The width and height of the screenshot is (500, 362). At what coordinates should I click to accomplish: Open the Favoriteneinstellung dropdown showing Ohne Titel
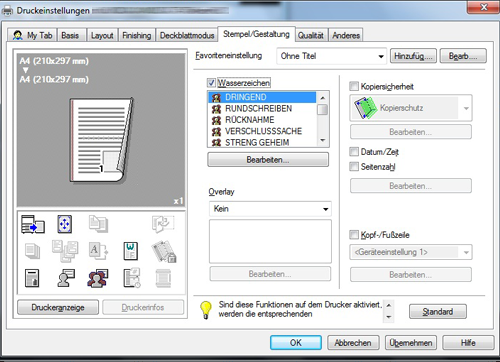pos(331,56)
